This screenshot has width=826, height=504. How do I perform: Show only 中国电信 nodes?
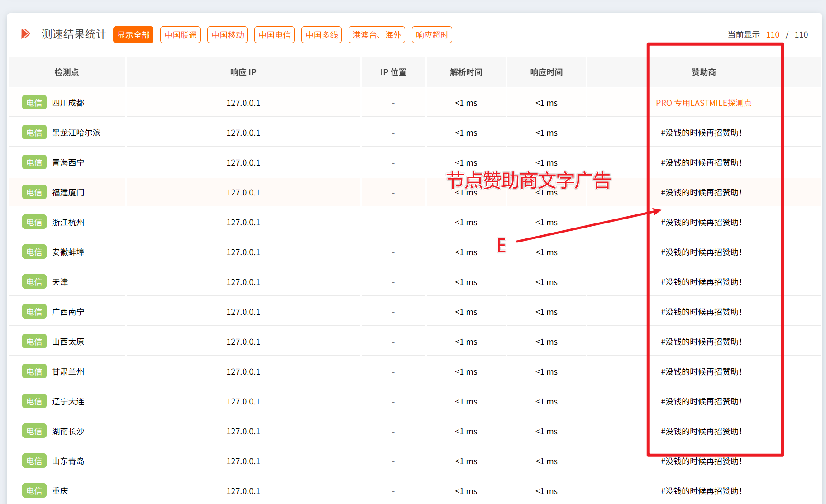(x=274, y=35)
